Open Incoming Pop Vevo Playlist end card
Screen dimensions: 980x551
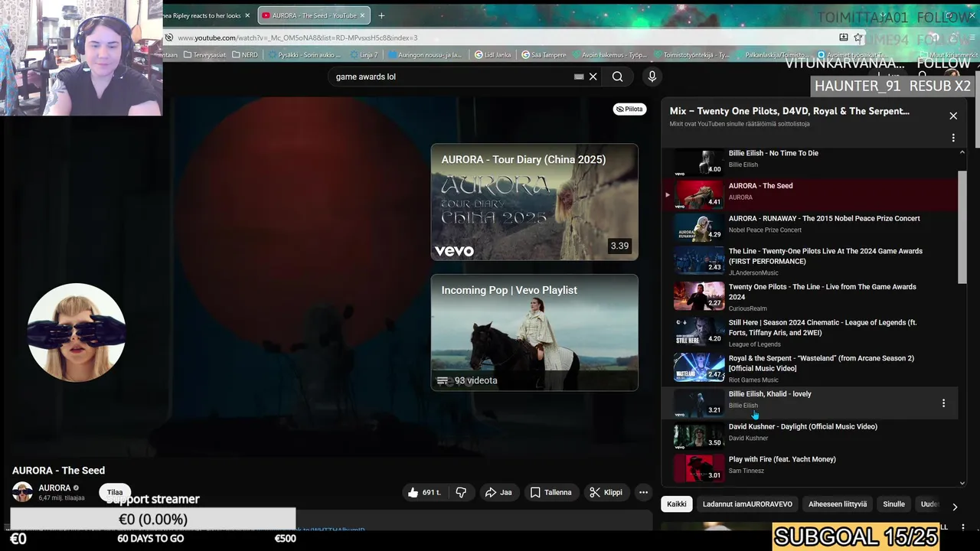click(x=534, y=333)
